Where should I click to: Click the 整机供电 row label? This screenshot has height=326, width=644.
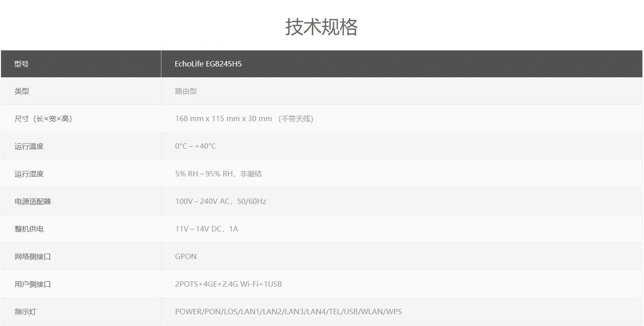(29, 229)
